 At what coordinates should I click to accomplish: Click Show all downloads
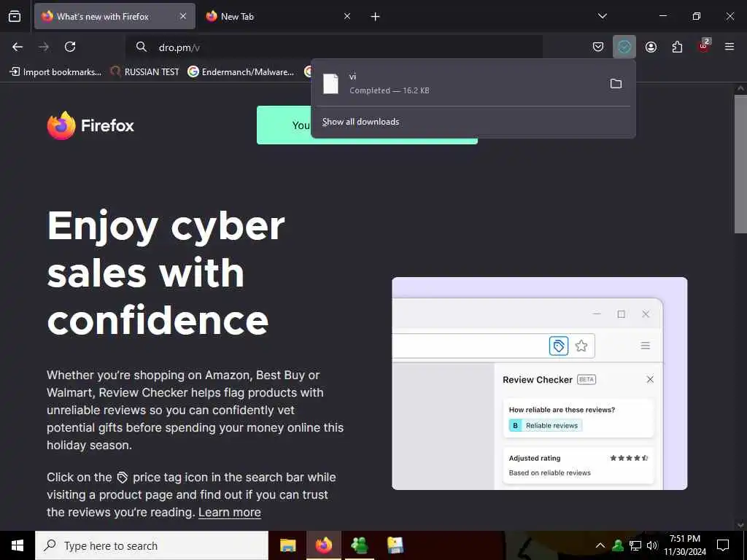[x=360, y=122]
